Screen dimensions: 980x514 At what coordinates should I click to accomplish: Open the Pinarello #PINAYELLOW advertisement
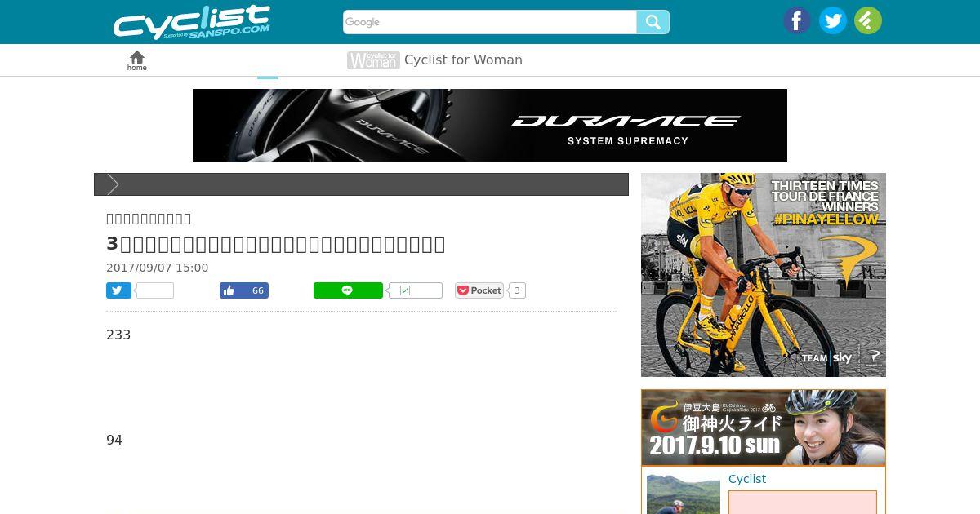[764, 275]
